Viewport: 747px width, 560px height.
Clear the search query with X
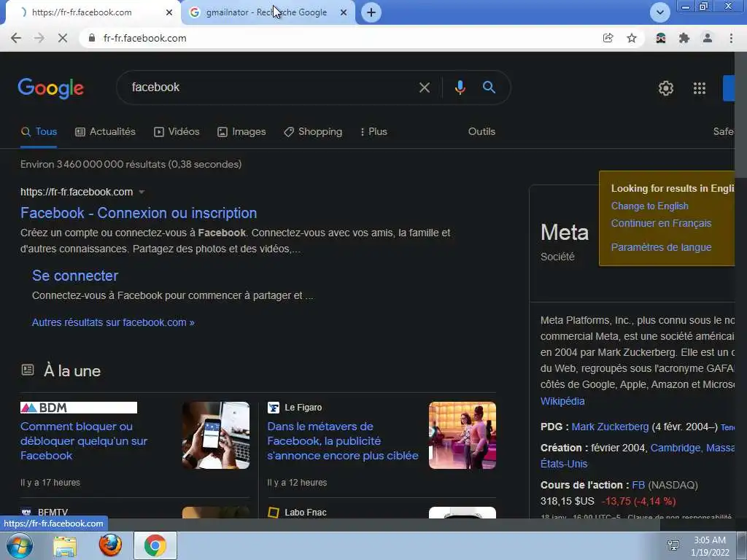[424, 87]
